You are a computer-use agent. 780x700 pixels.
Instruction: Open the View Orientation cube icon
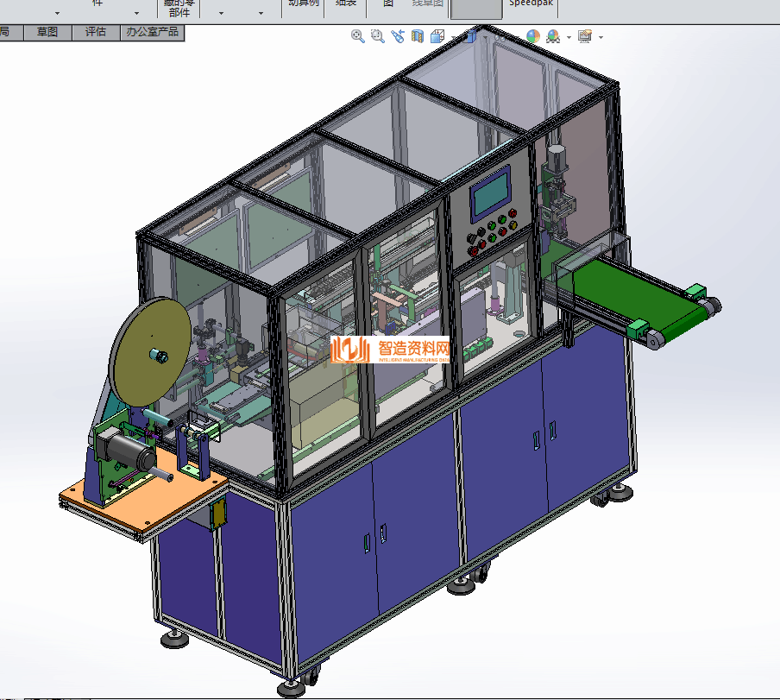437,36
